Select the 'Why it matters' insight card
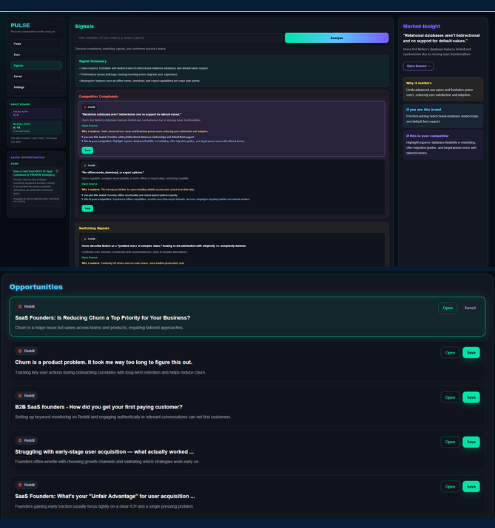 (443, 89)
